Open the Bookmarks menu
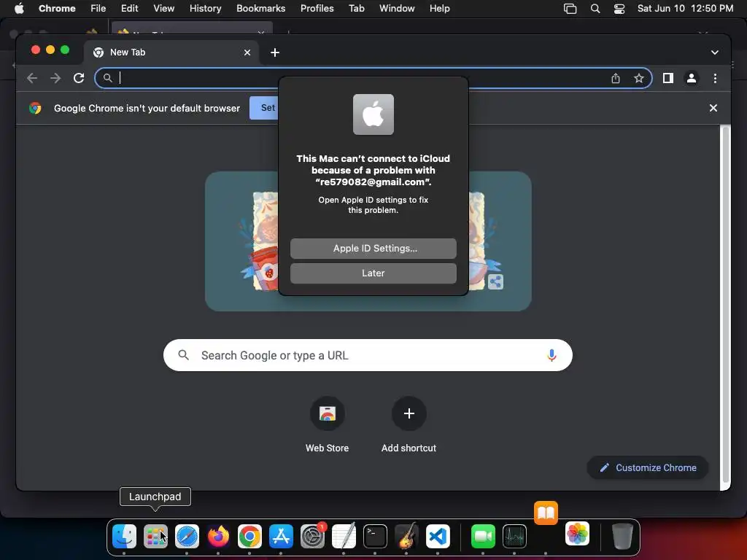Screen dimensions: 747x560 (x=260, y=8)
